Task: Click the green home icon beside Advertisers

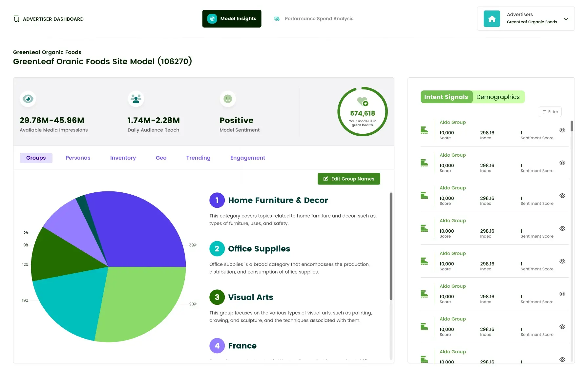Action: tap(492, 19)
